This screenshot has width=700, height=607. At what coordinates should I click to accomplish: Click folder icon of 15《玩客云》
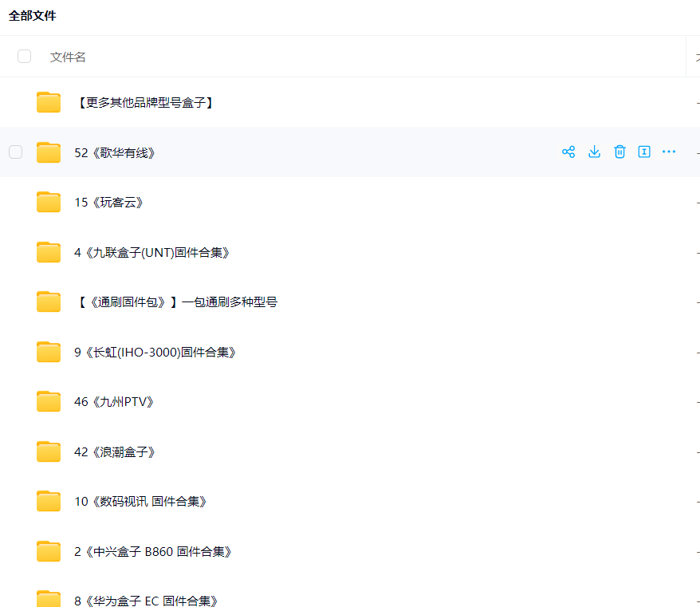49,202
